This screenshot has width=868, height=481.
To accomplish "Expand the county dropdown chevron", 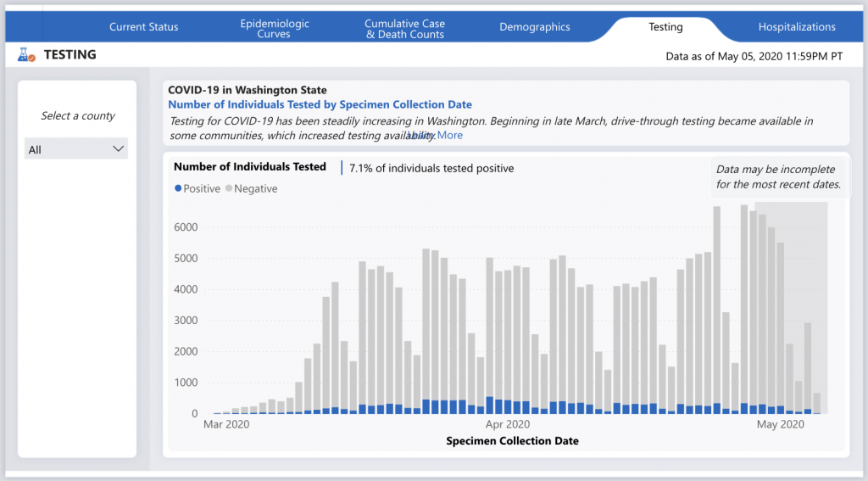I will [x=118, y=149].
